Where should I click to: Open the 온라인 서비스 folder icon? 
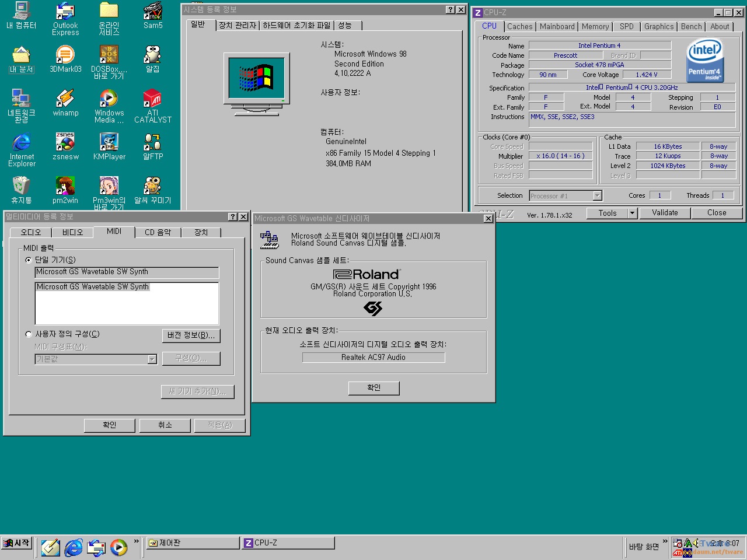(x=109, y=19)
